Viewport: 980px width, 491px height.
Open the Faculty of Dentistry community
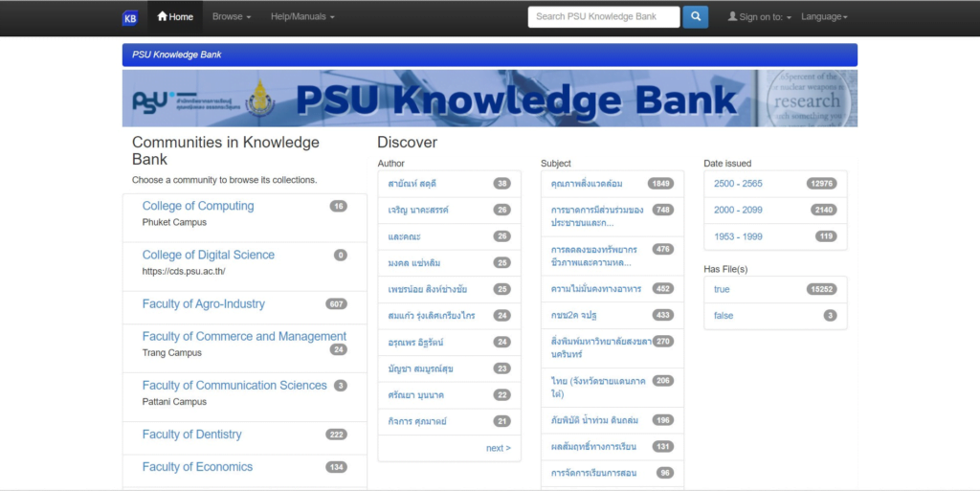[191, 435]
